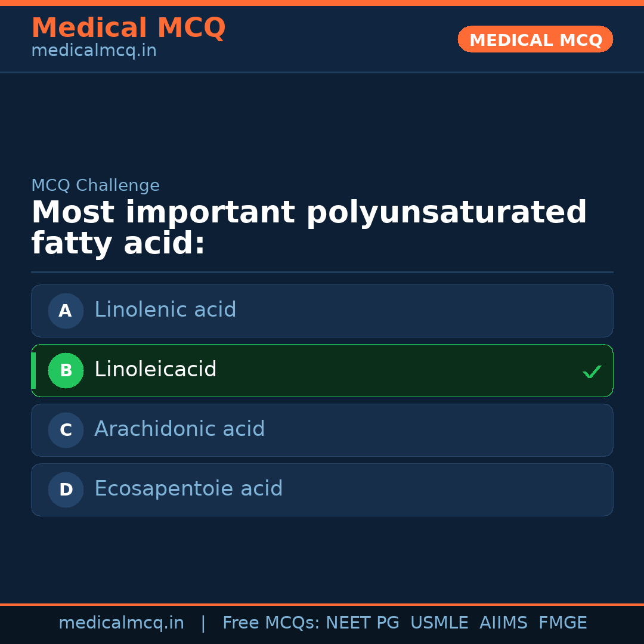644x644 pixels.
Task: Click the orange MEDICAL MCQ badge
Action: point(535,40)
